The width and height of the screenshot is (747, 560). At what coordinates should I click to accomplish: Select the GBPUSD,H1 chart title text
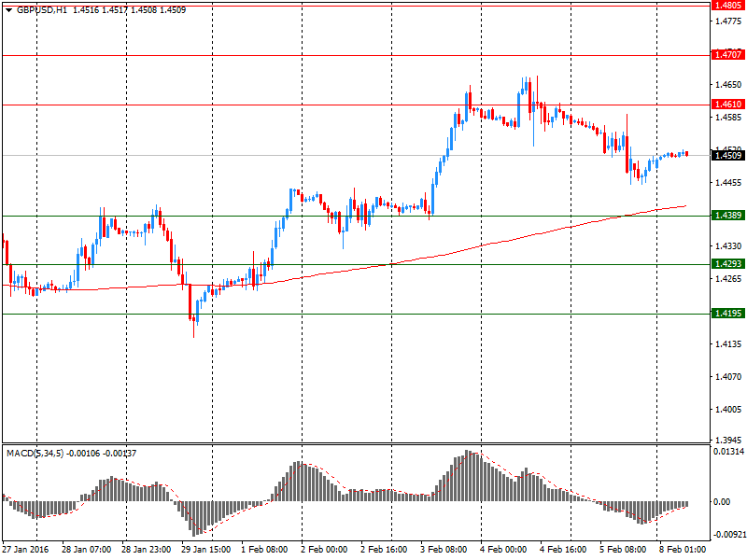tap(42, 10)
